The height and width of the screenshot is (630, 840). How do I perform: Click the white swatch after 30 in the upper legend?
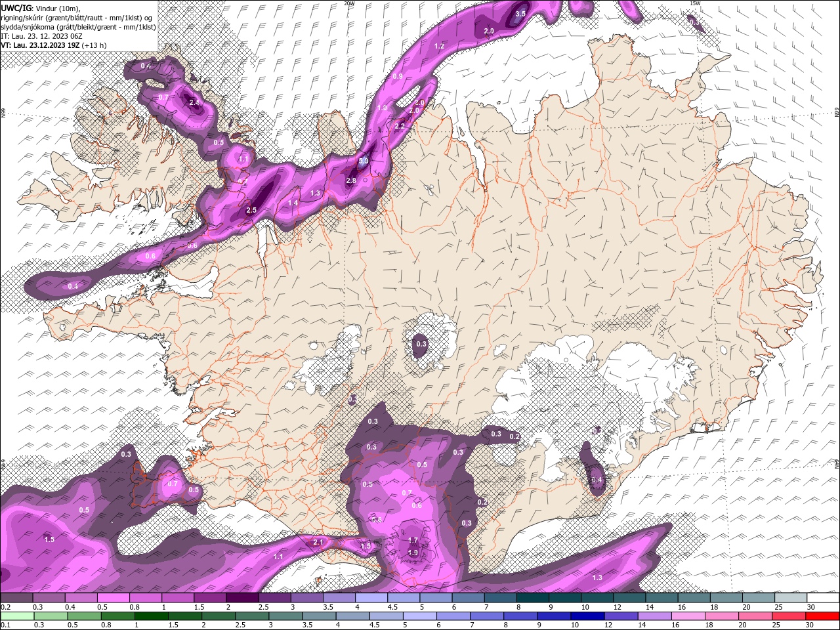pyautogui.click(x=823, y=597)
